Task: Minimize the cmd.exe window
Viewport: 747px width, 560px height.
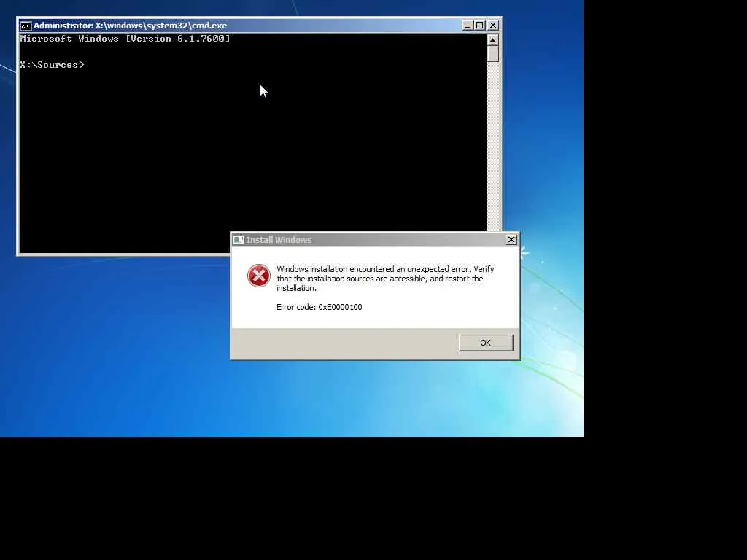Action: 468,26
